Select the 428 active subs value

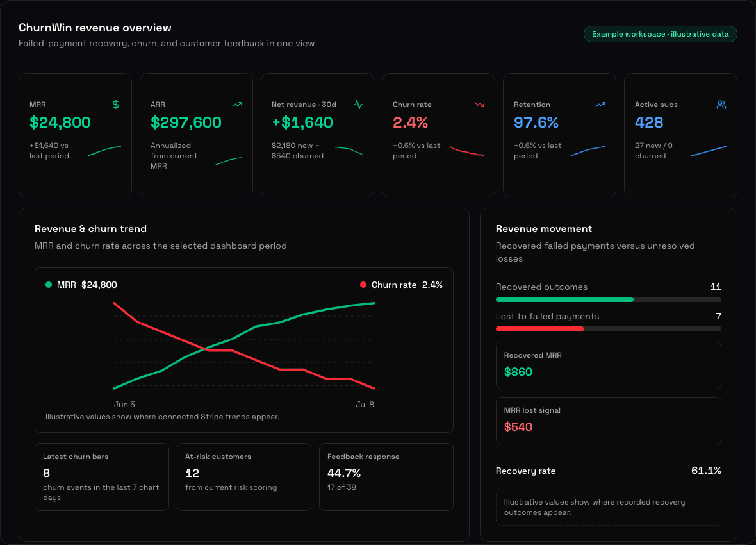click(649, 122)
